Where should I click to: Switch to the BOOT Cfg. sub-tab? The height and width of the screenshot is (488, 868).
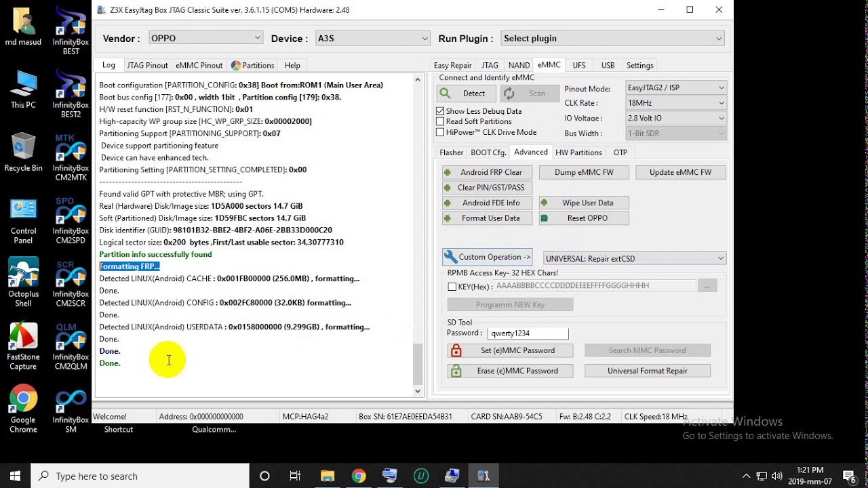tap(488, 152)
